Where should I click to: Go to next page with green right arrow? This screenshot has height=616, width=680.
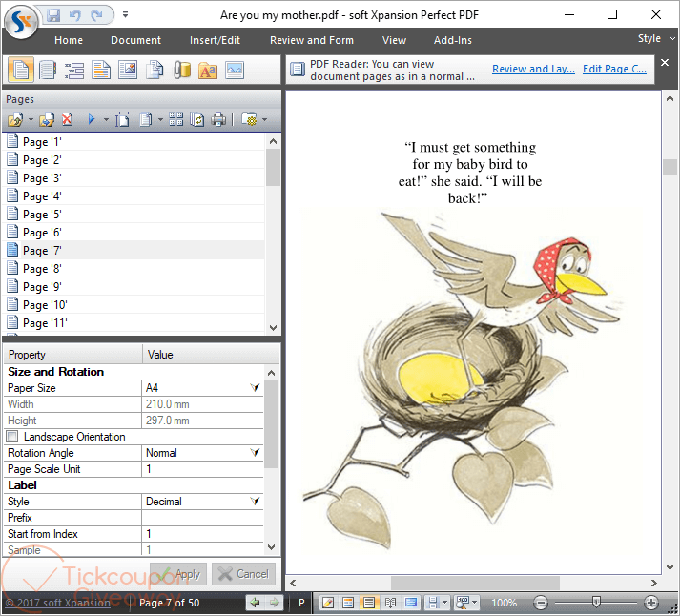pos(274,603)
